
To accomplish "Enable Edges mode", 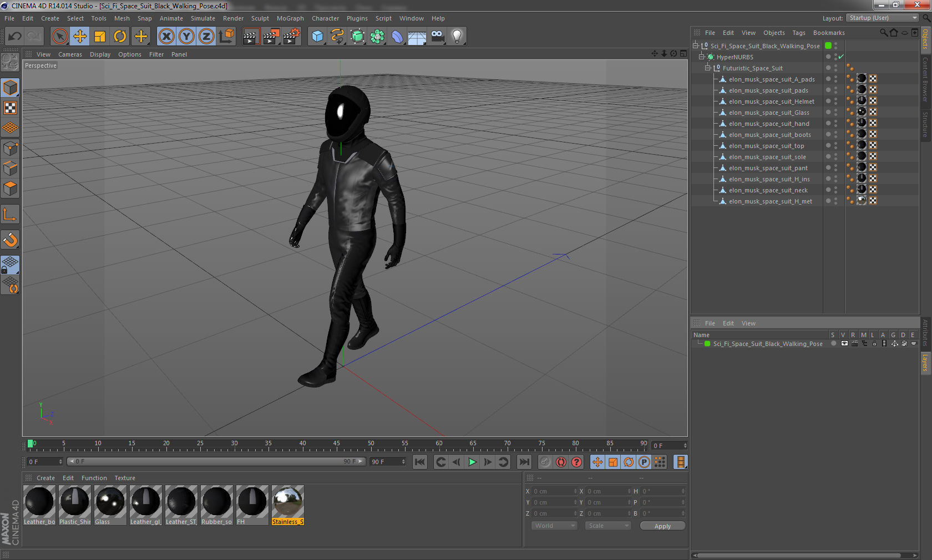I will tap(11, 168).
